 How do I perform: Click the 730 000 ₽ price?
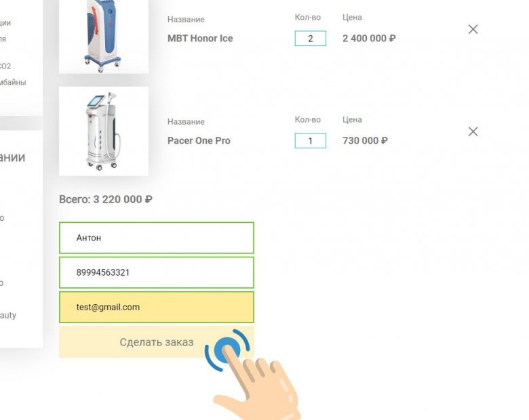click(x=365, y=140)
